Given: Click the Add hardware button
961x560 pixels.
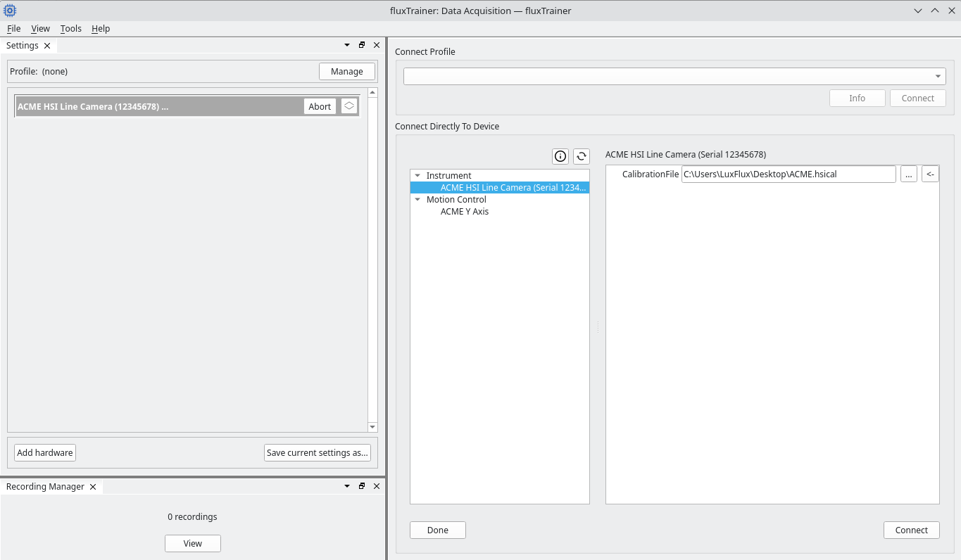Looking at the screenshot, I should click(45, 452).
